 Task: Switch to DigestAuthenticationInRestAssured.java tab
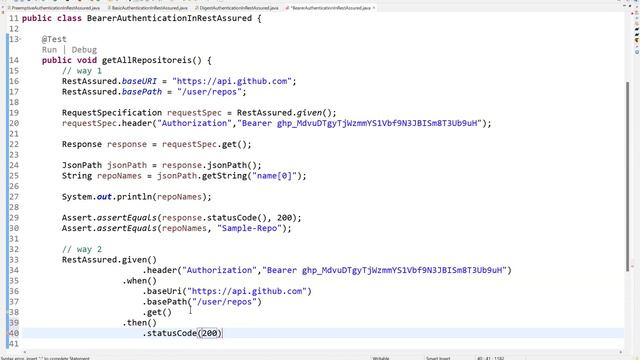pos(237,8)
